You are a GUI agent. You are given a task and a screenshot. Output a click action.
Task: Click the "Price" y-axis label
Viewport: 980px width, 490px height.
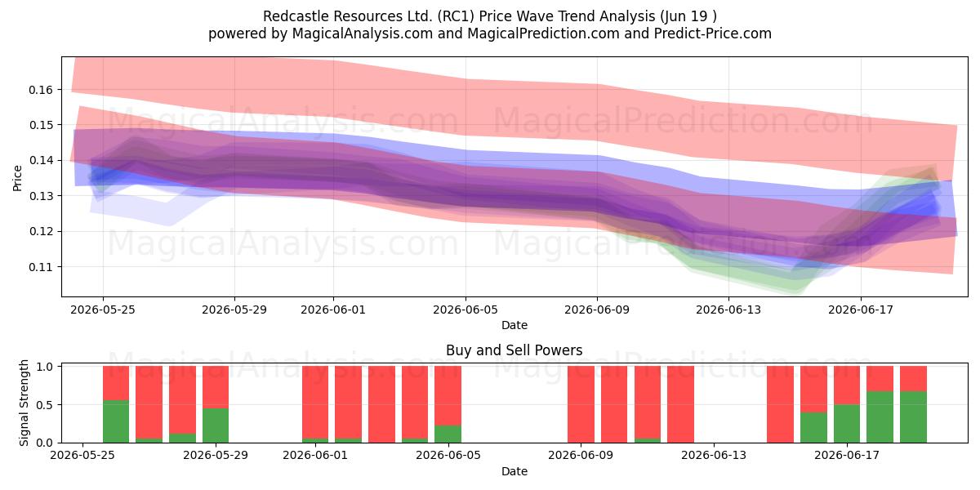pos(18,176)
